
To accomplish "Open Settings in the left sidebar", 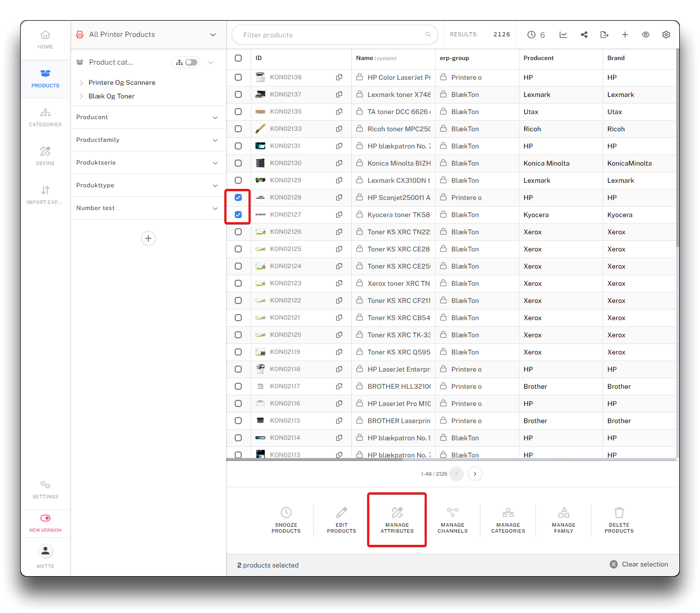I will pos(45,489).
